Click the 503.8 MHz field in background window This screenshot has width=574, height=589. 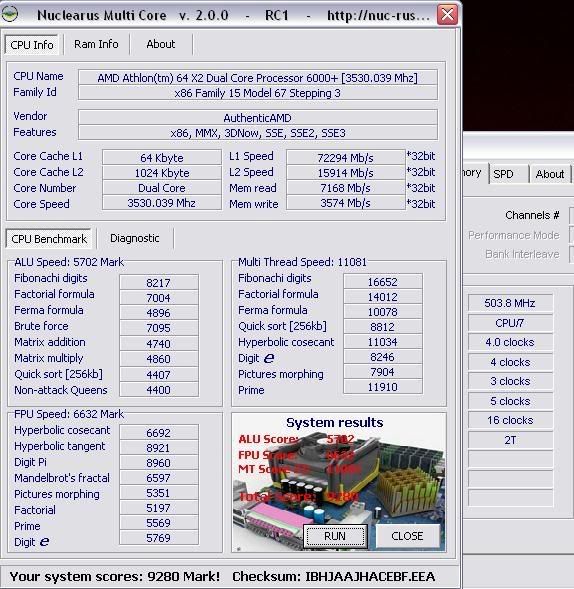[510, 303]
